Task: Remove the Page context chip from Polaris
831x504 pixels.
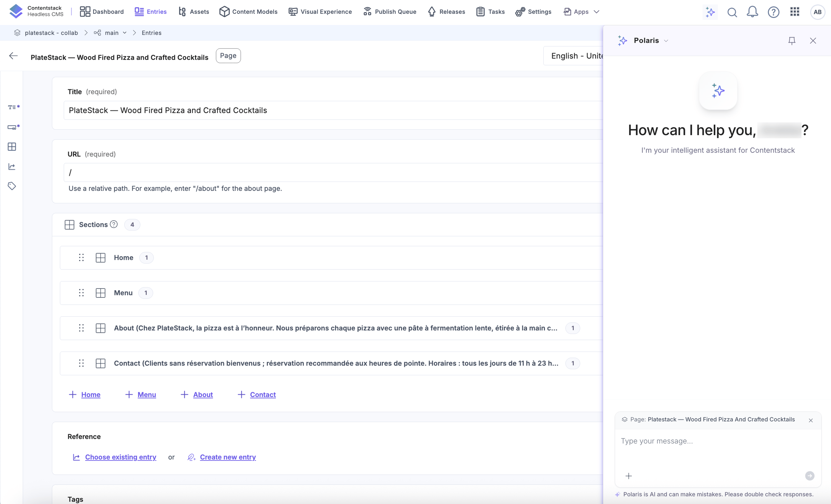Action: tap(811, 420)
